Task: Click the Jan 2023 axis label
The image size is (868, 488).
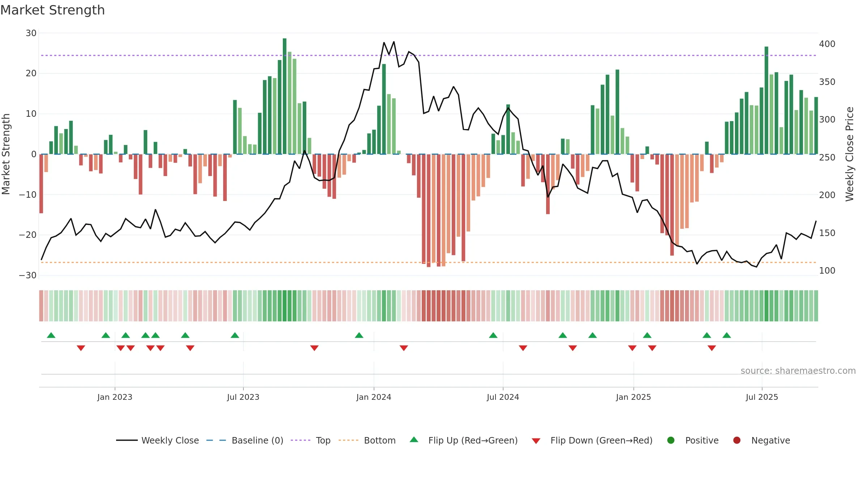Action: [x=115, y=397]
